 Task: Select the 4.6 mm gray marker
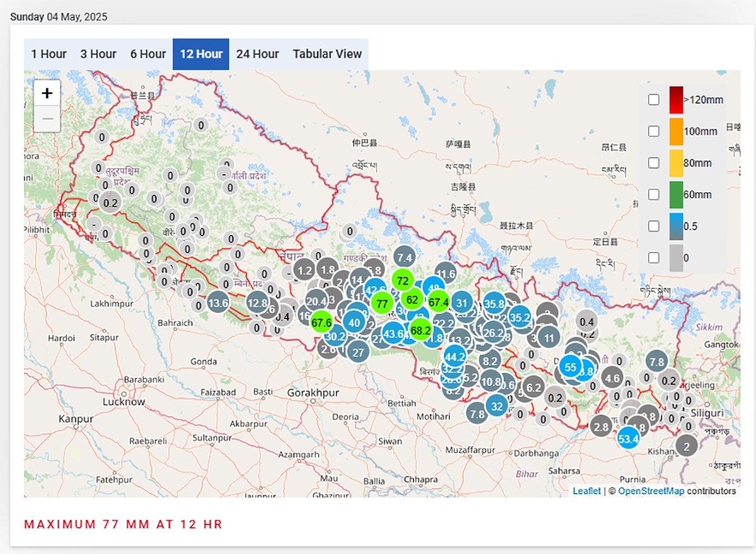coord(612,378)
